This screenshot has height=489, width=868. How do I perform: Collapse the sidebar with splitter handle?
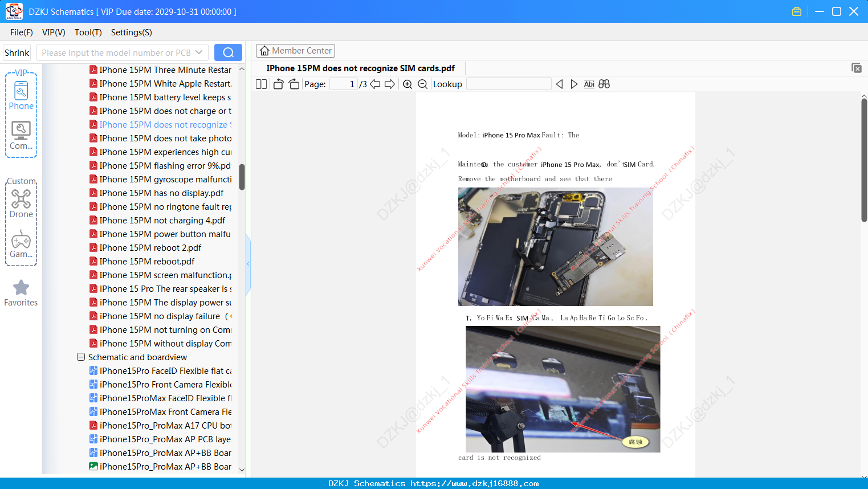(x=248, y=264)
